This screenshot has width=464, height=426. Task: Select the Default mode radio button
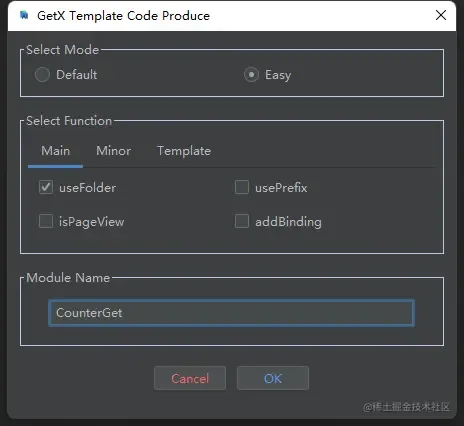tap(42, 75)
